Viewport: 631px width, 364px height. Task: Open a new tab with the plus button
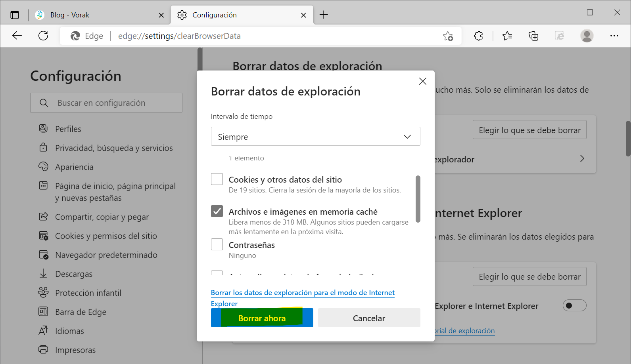pyautogui.click(x=324, y=15)
